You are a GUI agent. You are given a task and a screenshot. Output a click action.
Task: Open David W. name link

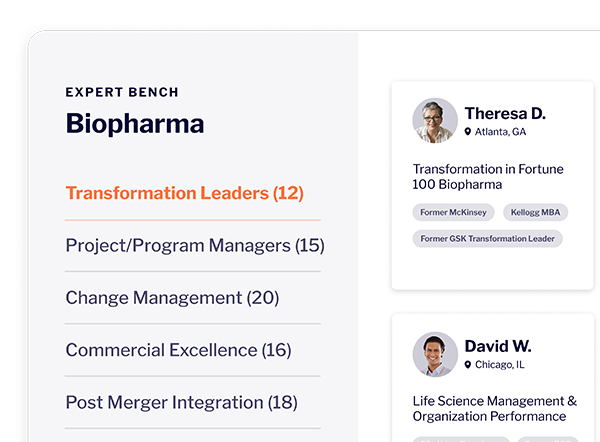pos(498,346)
